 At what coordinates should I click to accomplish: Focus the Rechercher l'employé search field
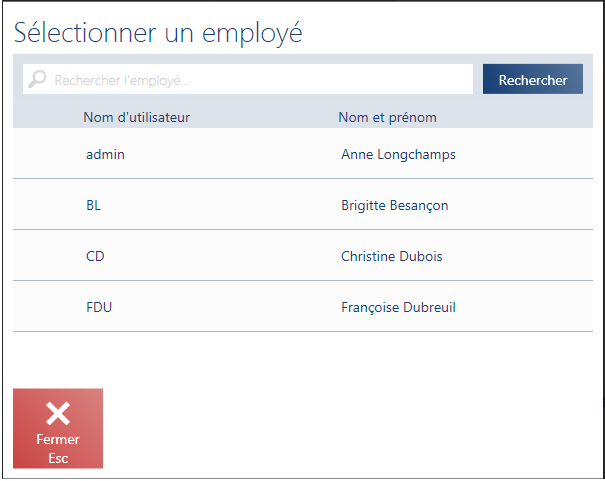248,79
